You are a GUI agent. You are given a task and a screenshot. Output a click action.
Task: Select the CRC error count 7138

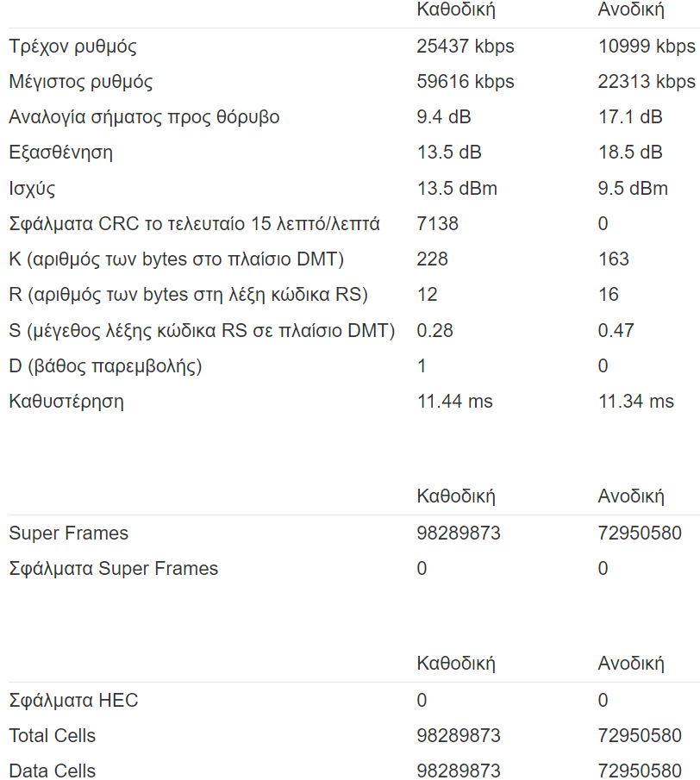coord(437,224)
